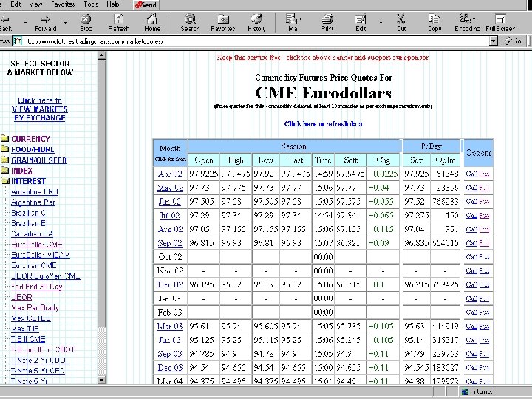The width and height of the screenshot is (532, 399).
Task: Select the 00:00 time cell for Oct 02
Action: tap(323, 257)
